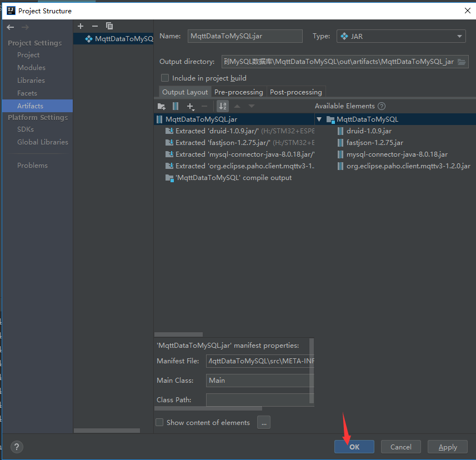The width and height of the screenshot is (476, 460).
Task: Select druid-1.0.9.jar in Available Elements
Action: point(364,131)
